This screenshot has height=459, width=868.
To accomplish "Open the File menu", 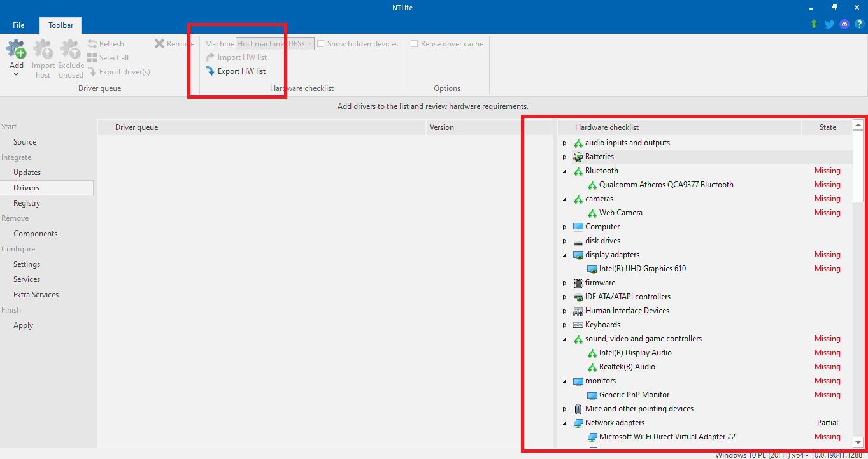I will click(x=18, y=25).
